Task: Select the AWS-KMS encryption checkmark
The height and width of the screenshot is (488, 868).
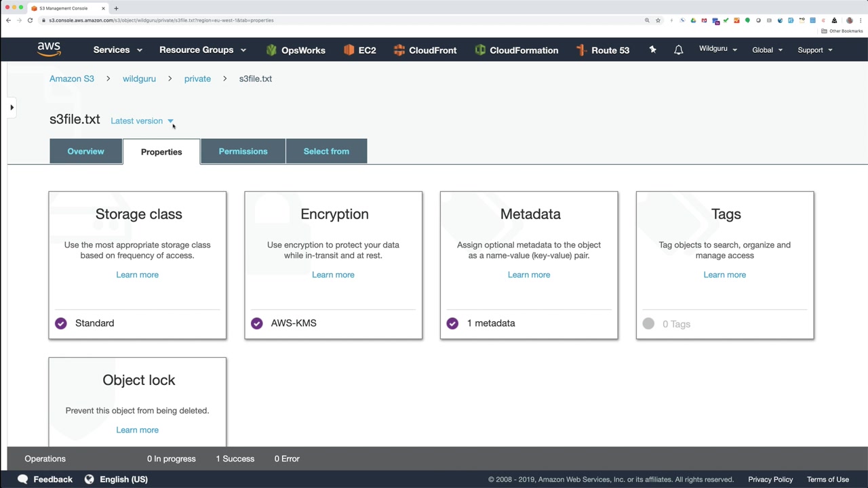Action: point(256,323)
